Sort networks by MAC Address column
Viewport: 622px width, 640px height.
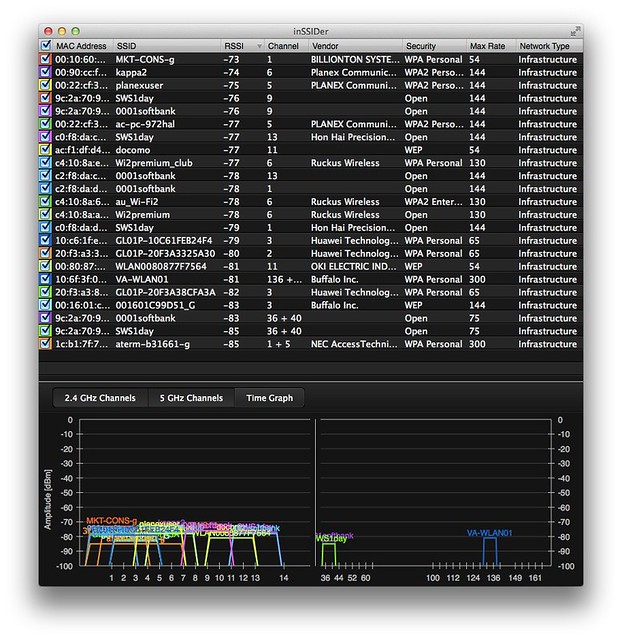[82, 46]
